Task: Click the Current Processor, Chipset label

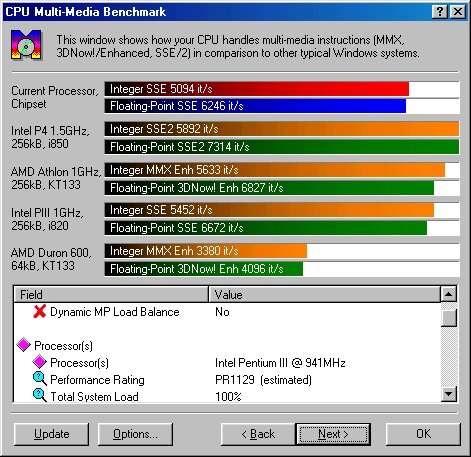Action: click(55, 97)
